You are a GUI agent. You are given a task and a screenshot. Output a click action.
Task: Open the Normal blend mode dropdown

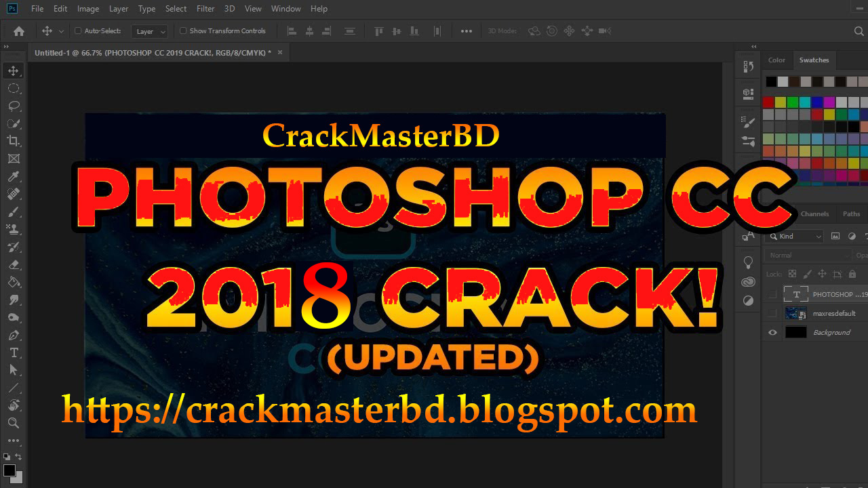tap(808, 256)
